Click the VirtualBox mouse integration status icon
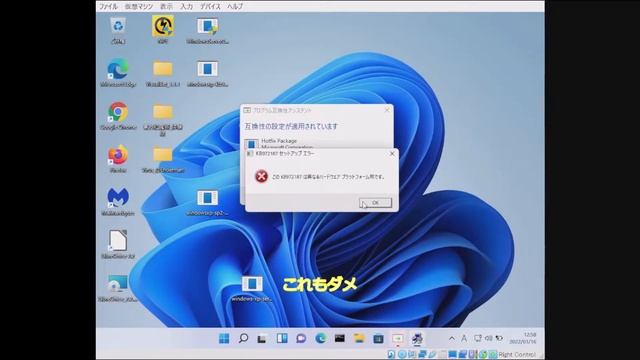Screen dimensions: 640x360 483,354
